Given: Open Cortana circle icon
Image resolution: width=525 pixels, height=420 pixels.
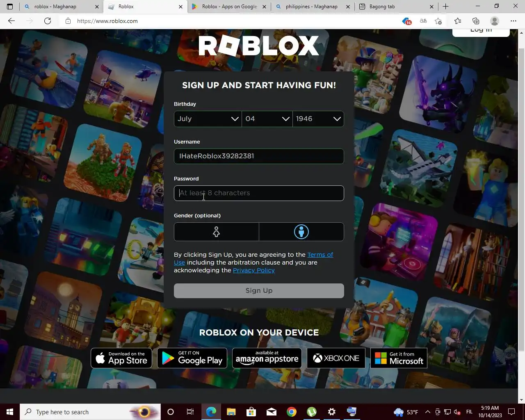Looking at the screenshot, I should tap(171, 412).
